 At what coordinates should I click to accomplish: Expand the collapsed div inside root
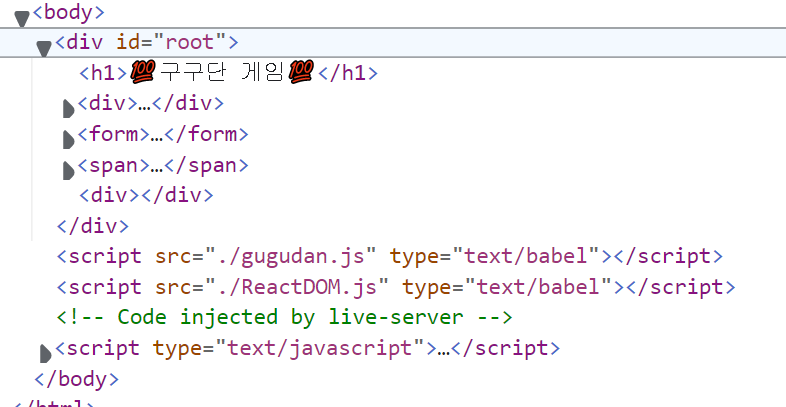pos(68,109)
